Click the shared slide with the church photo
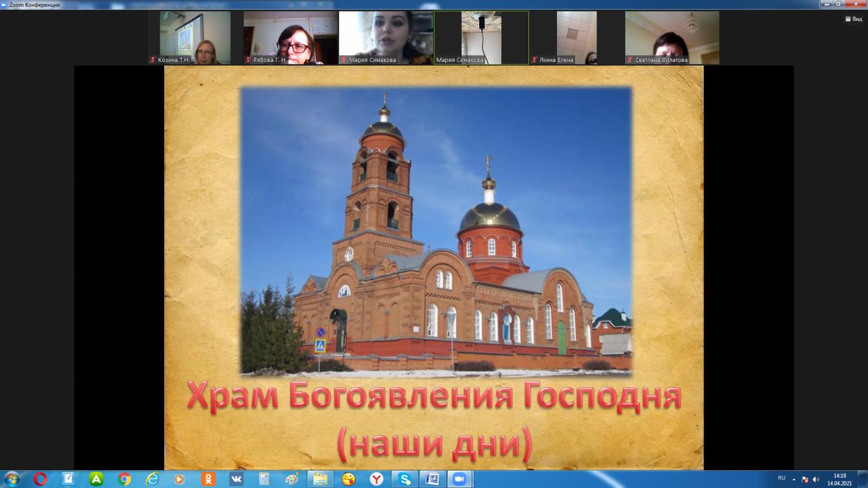 (x=434, y=267)
